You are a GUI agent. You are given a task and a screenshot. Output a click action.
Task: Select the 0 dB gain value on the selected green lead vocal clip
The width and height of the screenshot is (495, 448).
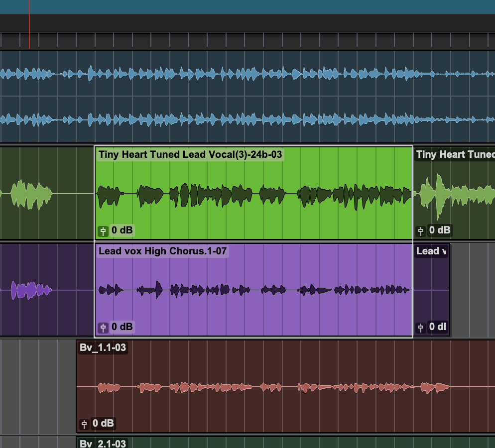(x=122, y=230)
